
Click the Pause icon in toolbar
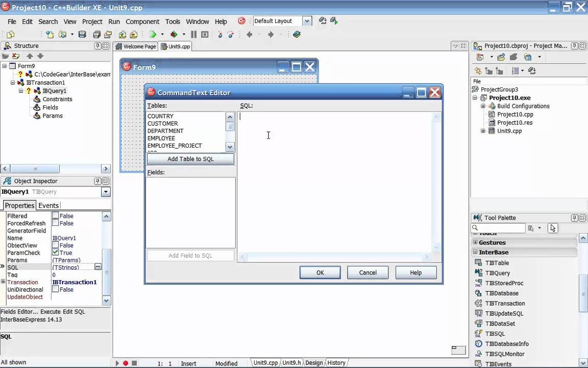point(193,35)
